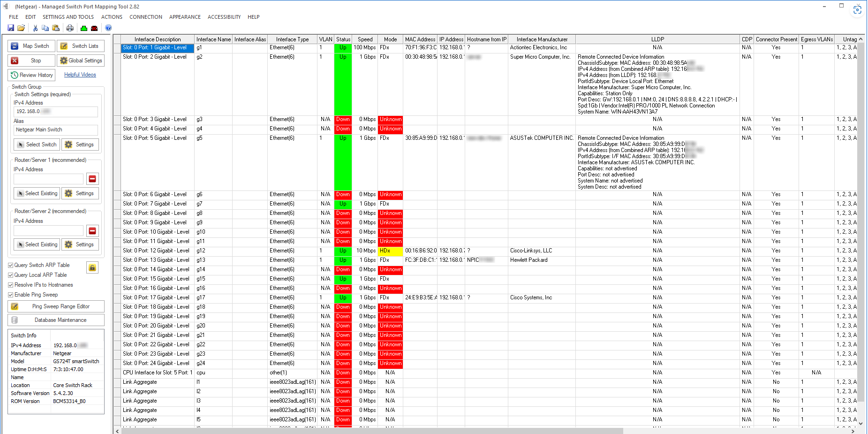Click Select Existing under Router/Server 2
This screenshot has width=868, height=434.
[x=37, y=244]
